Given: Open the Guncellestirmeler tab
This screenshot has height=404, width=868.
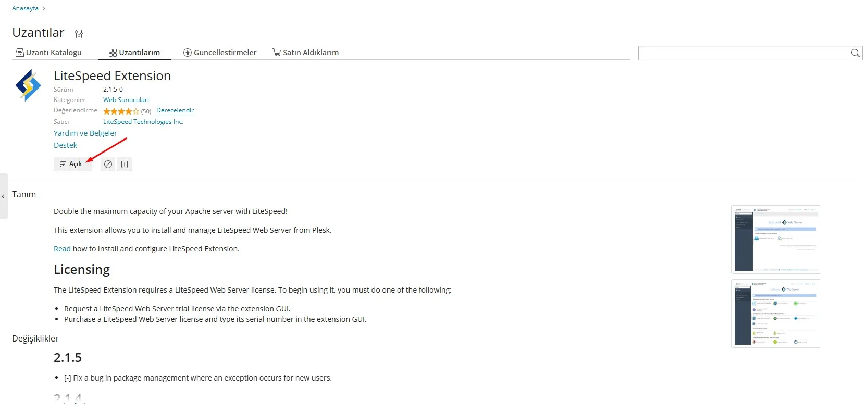Looking at the screenshot, I should point(220,53).
